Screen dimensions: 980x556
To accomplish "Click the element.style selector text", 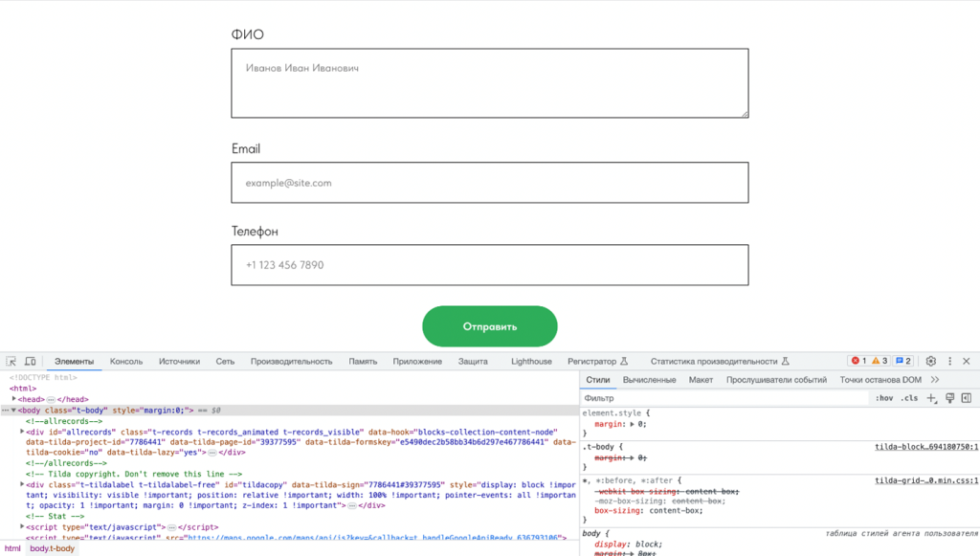I will coord(612,413).
